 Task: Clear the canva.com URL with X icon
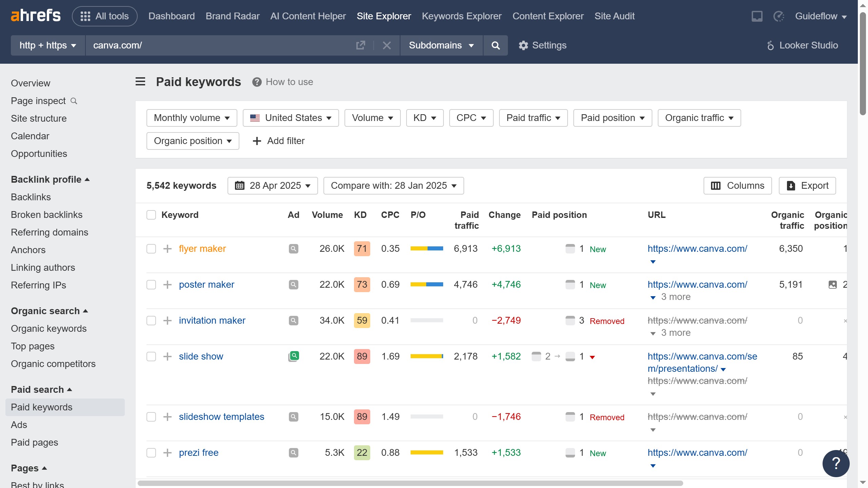(387, 45)
